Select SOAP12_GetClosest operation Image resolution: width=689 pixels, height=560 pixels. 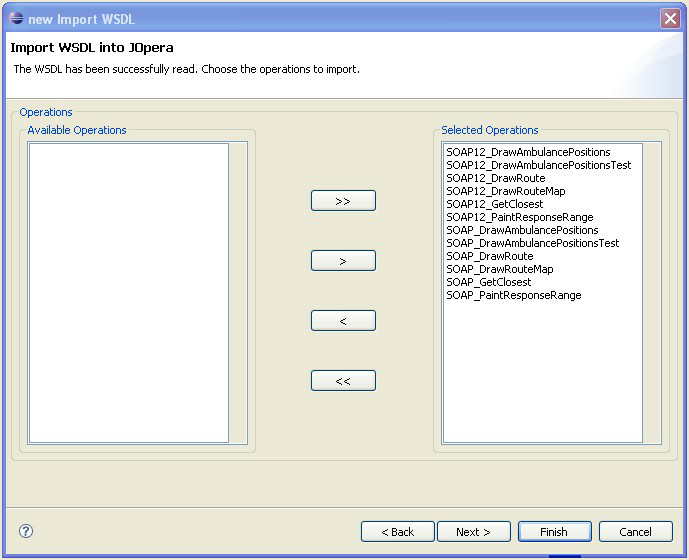[495, 204]
